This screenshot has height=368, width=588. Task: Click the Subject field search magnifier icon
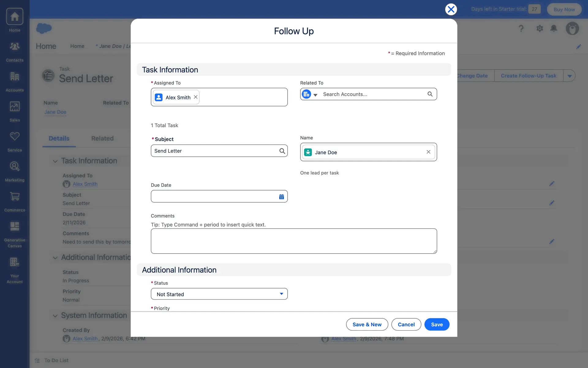coord(282,151)
